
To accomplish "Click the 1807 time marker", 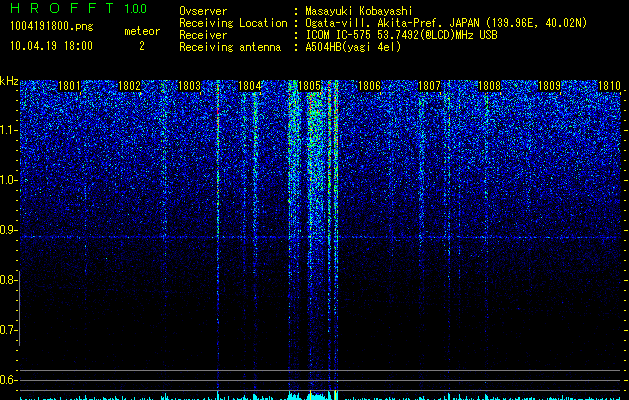I will [429, 86].
